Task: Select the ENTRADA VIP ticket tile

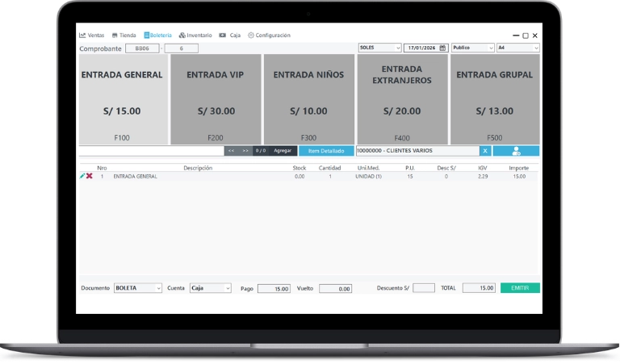Action: coord(216,99)
